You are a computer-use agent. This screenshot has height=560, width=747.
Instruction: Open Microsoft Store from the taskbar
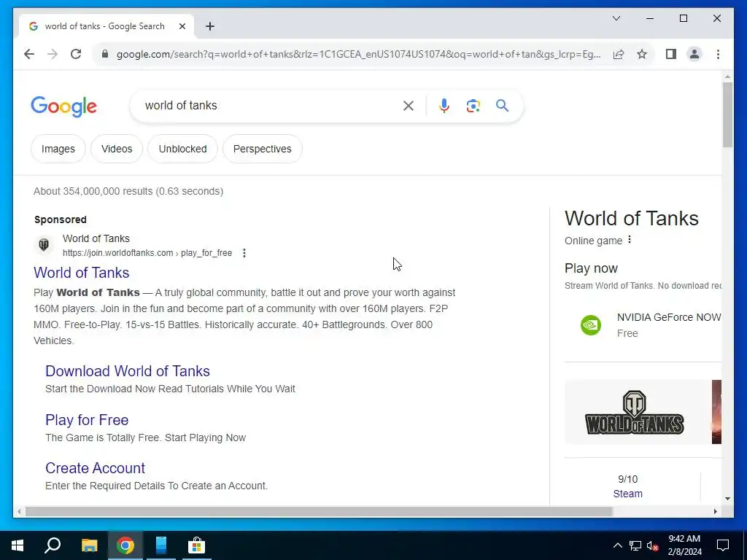pyautogui.click(x=196, y=545)
